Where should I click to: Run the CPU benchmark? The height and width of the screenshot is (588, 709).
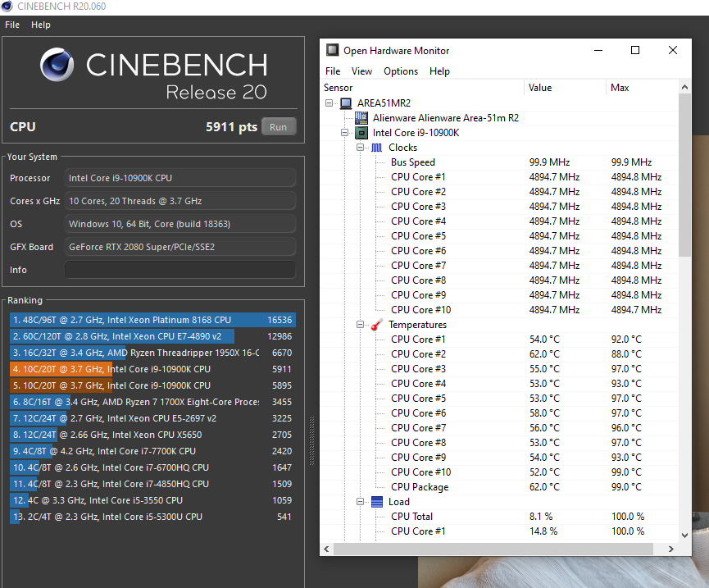pyautogui.click(x=278, y=127)
